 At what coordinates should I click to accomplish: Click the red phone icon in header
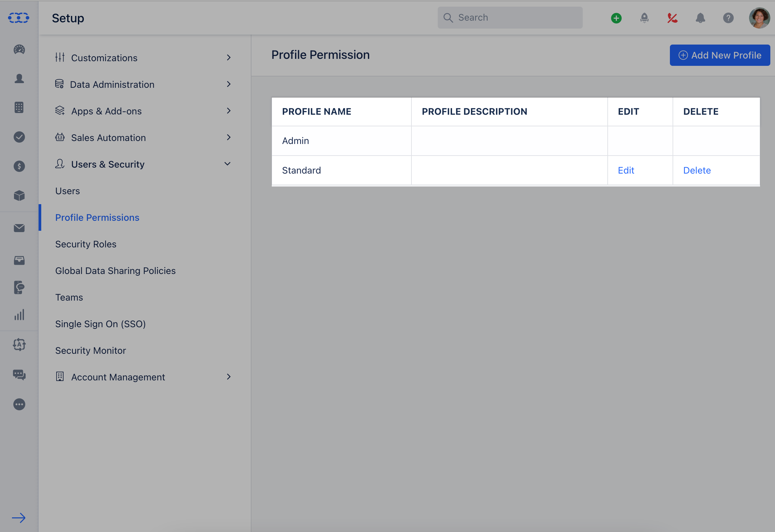tap(672, 18)
